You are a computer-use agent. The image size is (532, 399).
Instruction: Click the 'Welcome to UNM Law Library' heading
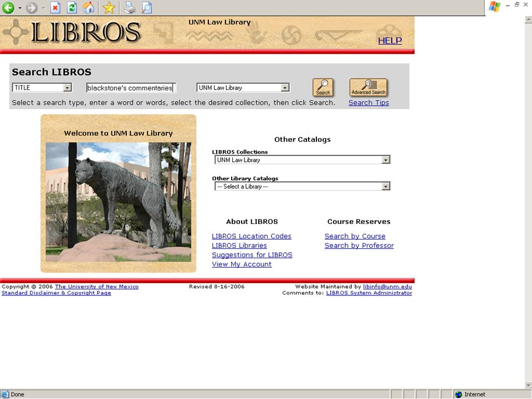pos(119,134)
